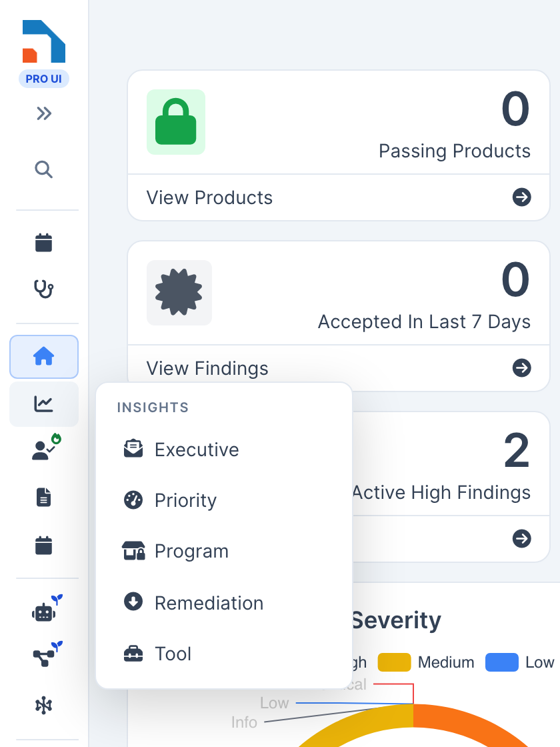Open the Insights chart icon

[x=44, y=404]
